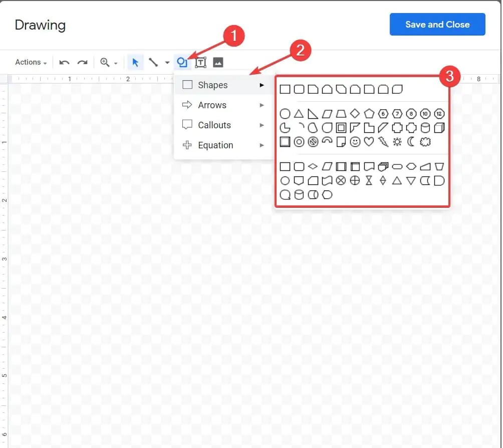The width and height of the screenshot is (503, 448).
Task: Insert the hexagon shape labeled 6
Action: (x=383, y=114)
